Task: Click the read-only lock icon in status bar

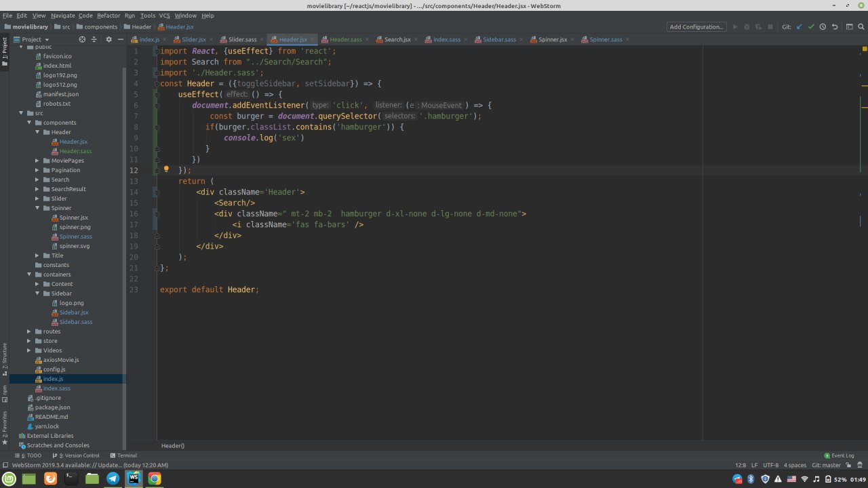Action: click(849, 465)
